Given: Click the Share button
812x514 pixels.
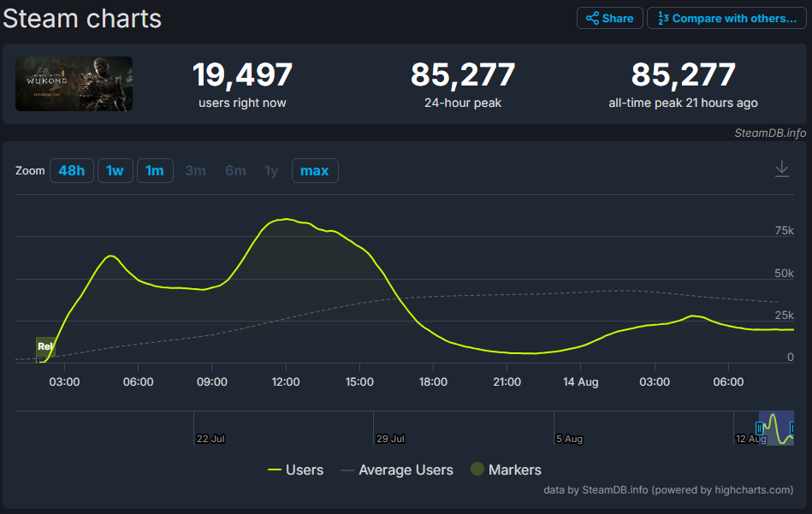Looking at the screenshot, I should click(609, 18).
